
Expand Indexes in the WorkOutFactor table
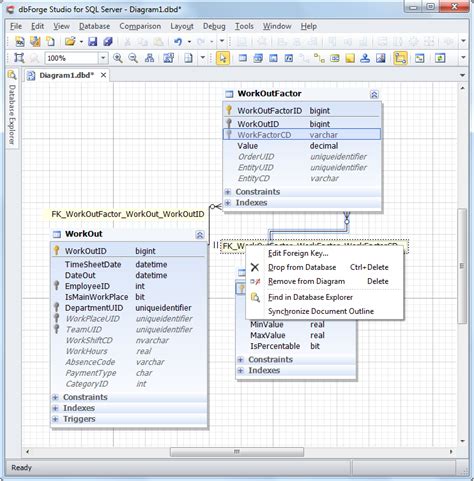point(228,203)
